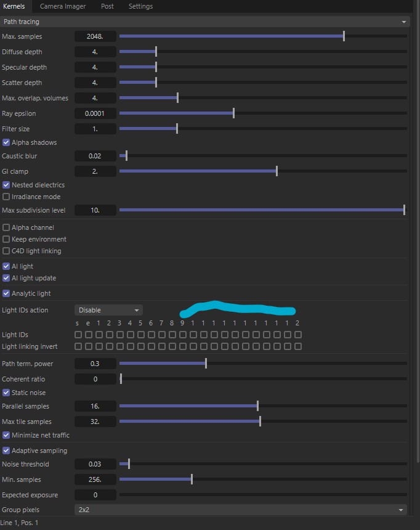Enable the Irradiance mode checkbox

tap(6, 197)
